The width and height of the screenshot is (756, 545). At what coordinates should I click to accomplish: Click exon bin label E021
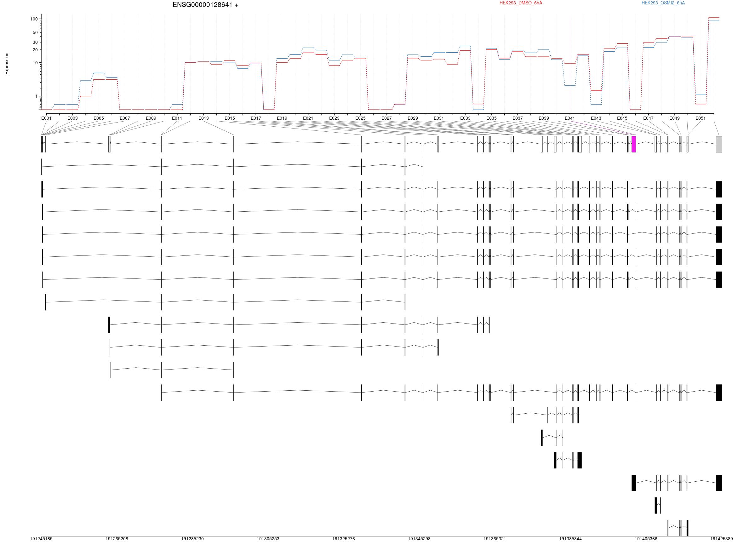pyautogui.click(x=308, y=118)
